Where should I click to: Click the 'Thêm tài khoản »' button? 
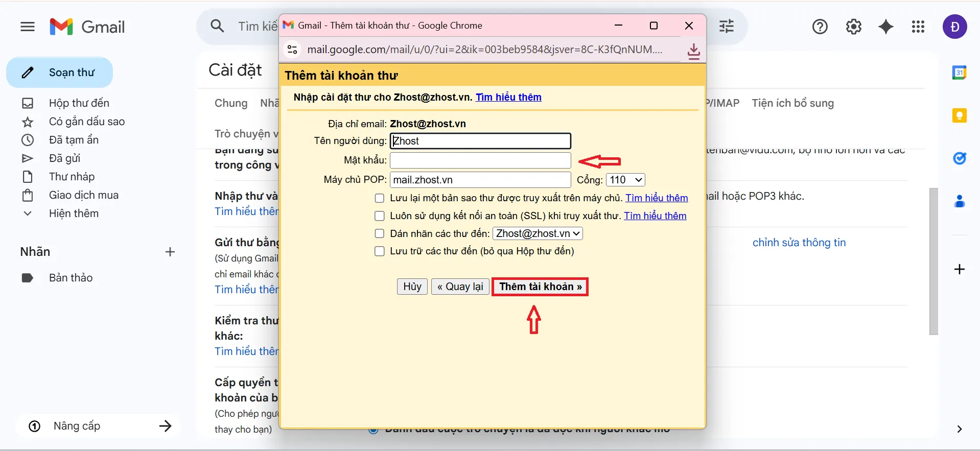click(540, 287)
